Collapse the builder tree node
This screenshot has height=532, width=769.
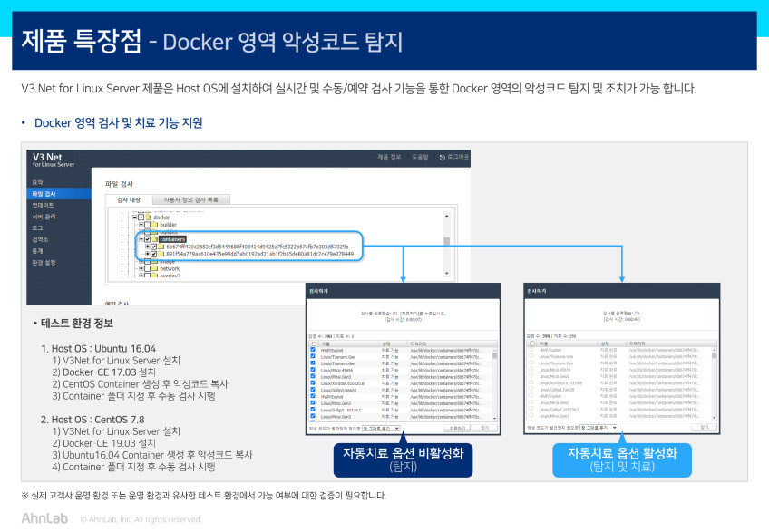tap(141, 225)
